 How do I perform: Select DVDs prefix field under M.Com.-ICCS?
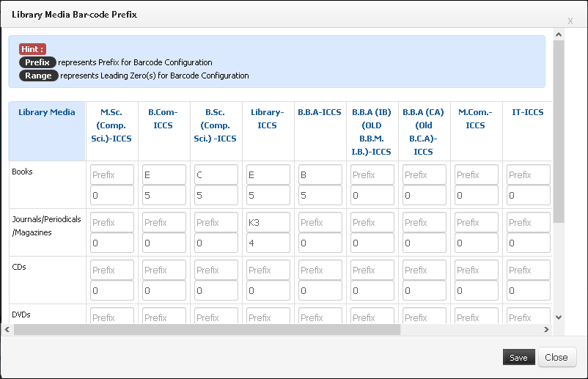477,316
